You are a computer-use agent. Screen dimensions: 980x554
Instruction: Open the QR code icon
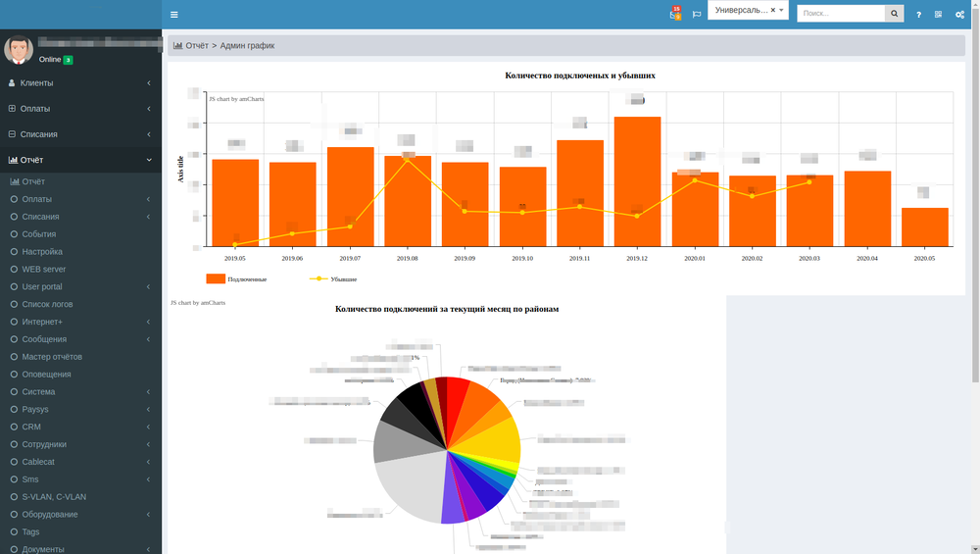(938, 15)
